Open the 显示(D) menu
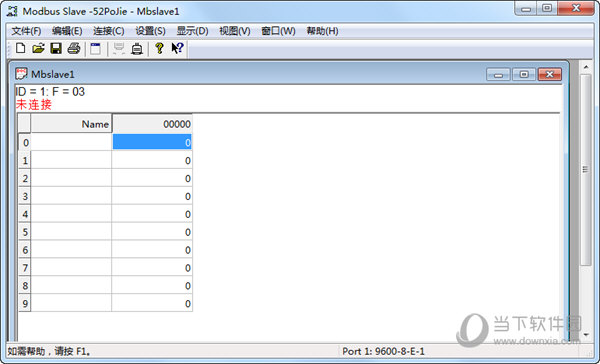The height and width of the screenshot is (364, 600). click(x=192, y=31)
